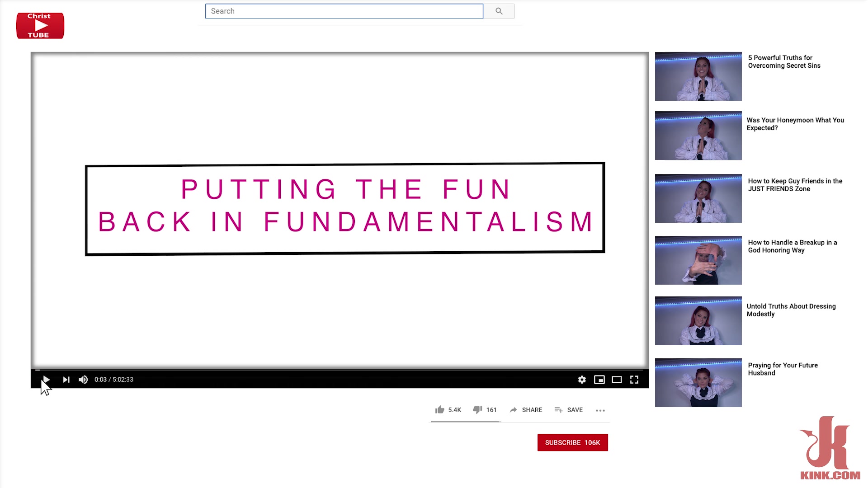Open 'Untold Truths About Dressing Modestly' video
This screenshot has width=868, height=488.
pyautogui.click(x=791, y=310)
